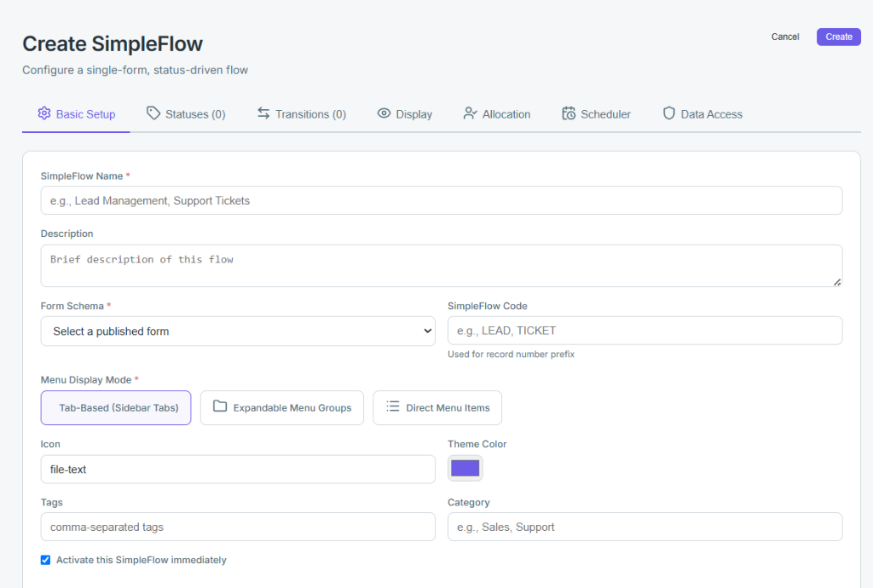Click the shield icon beside Data Access
Viewport: 873px width, 588px height.
tap(668, 113)
